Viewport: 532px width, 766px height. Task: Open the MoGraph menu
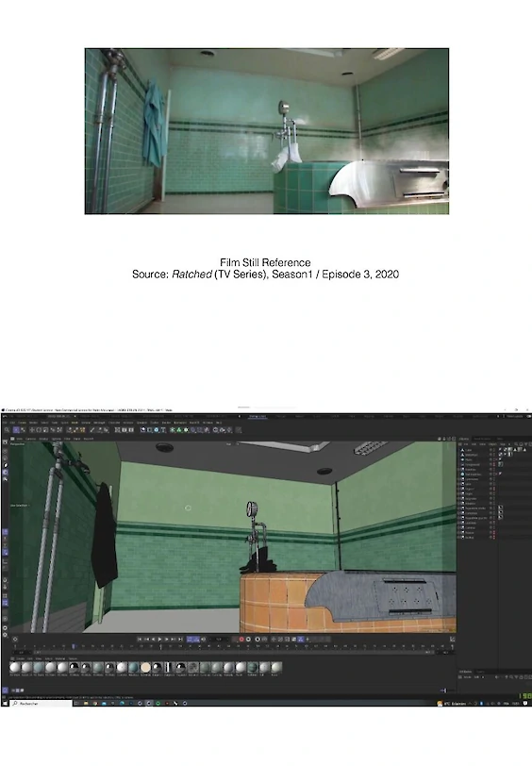[x=99, y=423]
